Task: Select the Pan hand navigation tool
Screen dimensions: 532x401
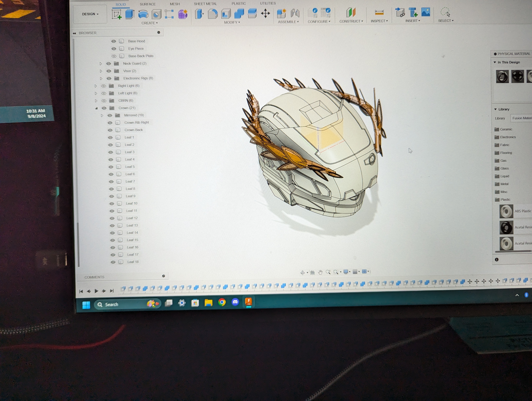Action: [x=320, y=272]
